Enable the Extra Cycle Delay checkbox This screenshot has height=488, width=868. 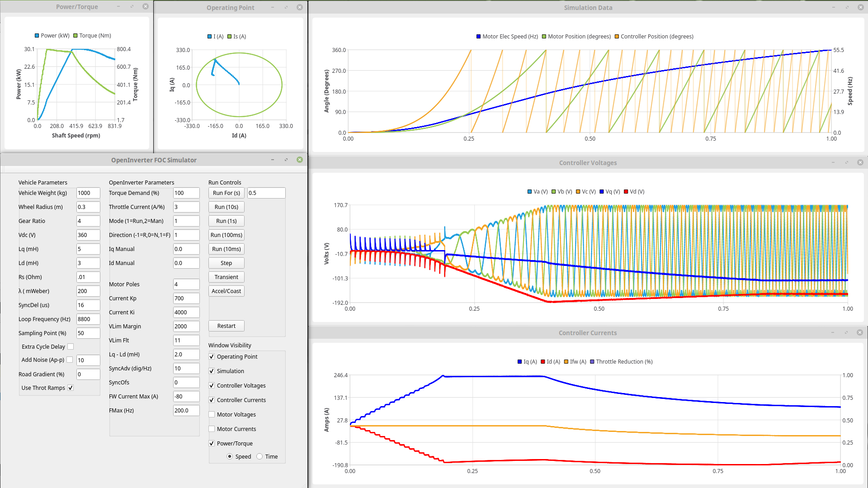(71, 346)
